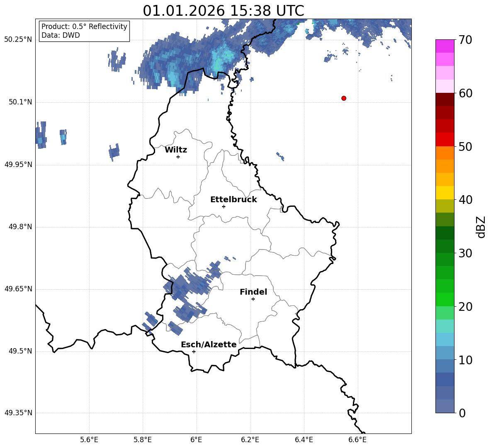The image size is (491, 448).
Task: Click the Wiltz station cross marker
Action: coord(178,157)
